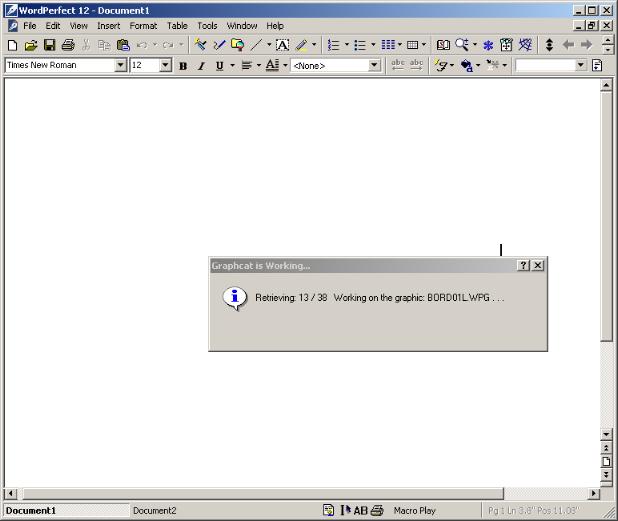This screenshot has height=521, width=618.
Task: Paste with the clipboard icon
Action: pyautogui.click(x=123, y=45)
